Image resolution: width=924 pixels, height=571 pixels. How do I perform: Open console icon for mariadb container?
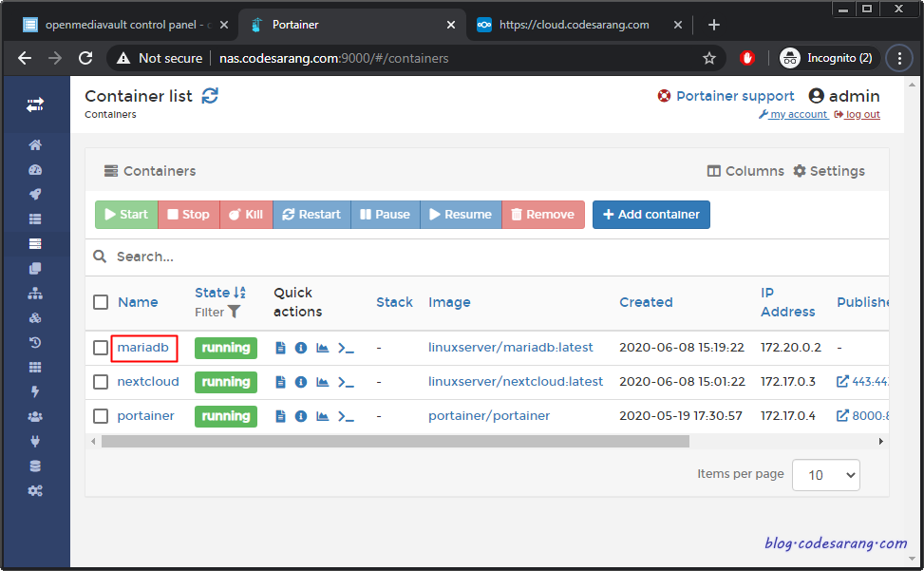point(346,349)
